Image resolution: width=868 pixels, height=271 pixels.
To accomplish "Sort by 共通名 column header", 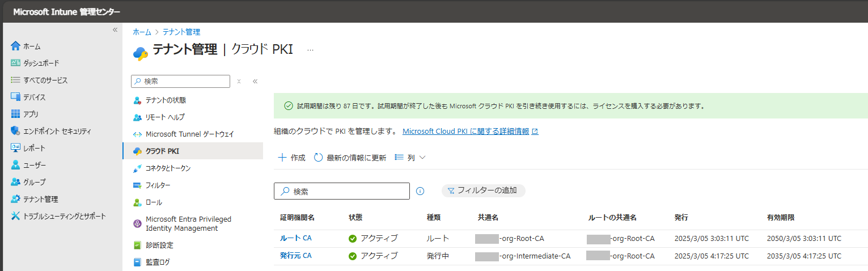I will [488, 218].
